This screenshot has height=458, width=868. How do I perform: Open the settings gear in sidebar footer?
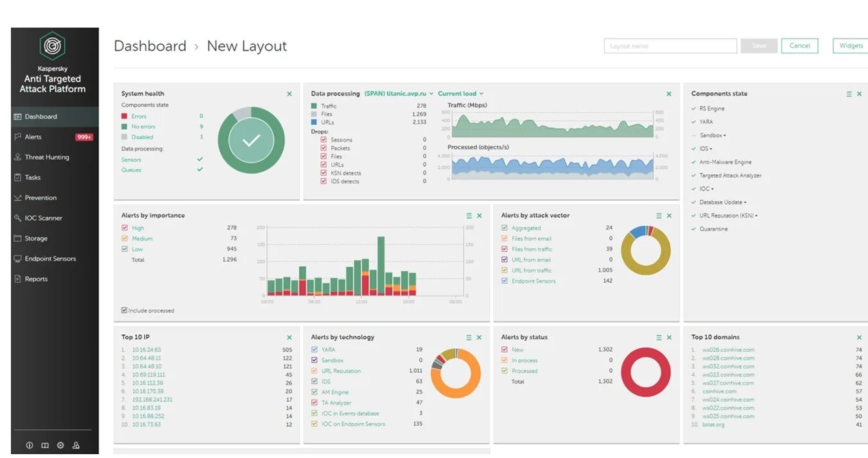[x=60, y=445]
